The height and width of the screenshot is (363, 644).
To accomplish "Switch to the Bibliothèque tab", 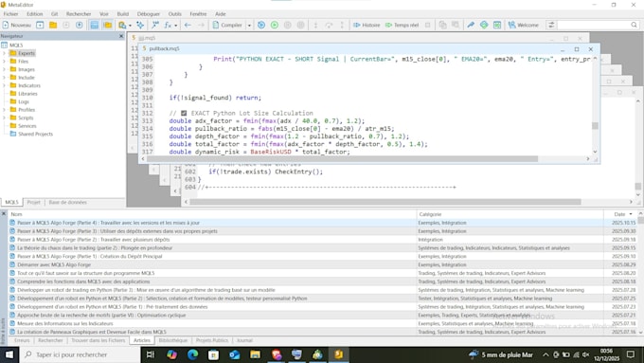I will point(173,340).
